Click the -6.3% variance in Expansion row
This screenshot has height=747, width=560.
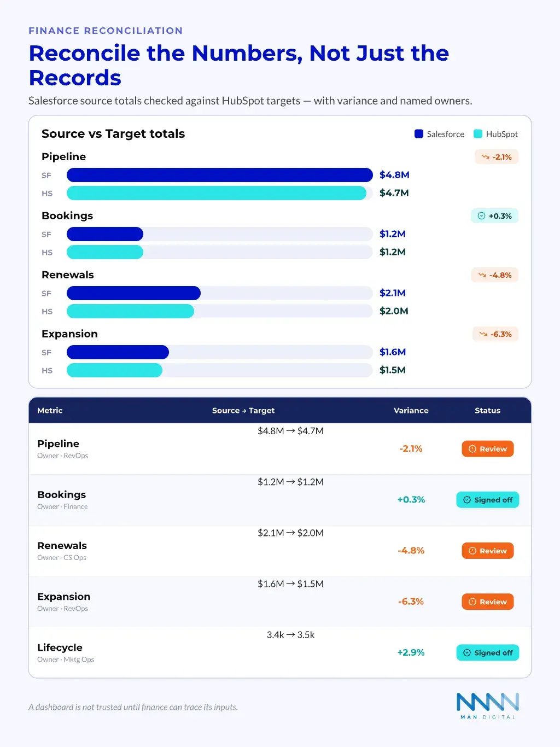411,601
